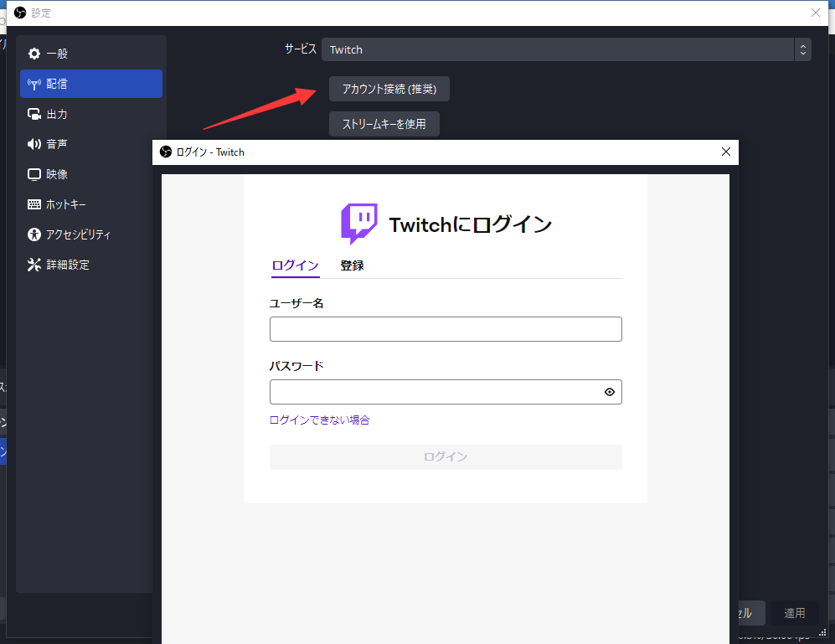Open the アクセシビリティ settings section

point(70,234)
